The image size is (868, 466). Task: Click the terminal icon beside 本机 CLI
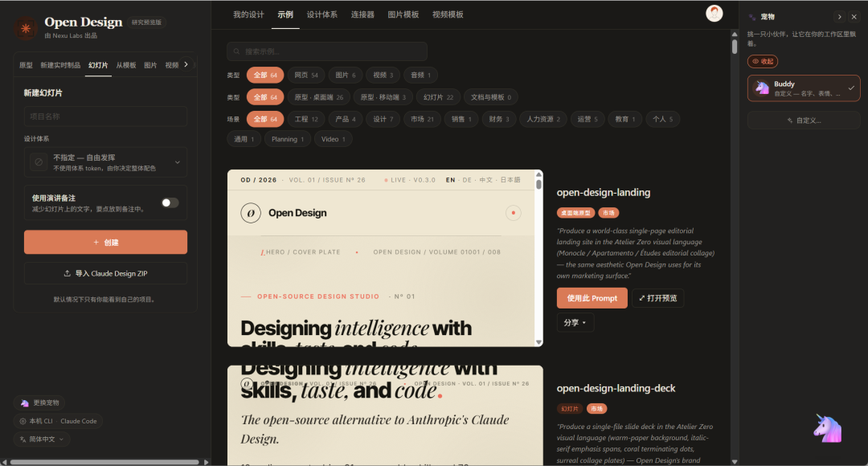23,421
